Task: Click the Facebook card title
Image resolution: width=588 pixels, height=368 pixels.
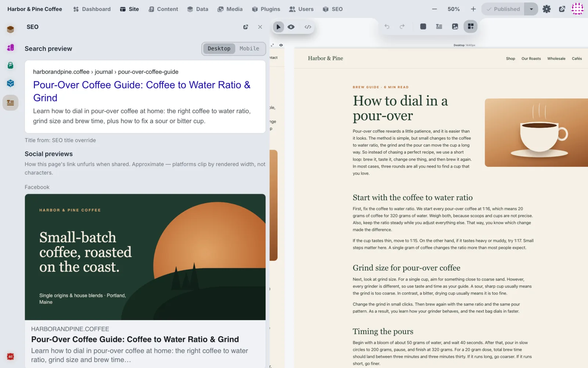Action: 135,339
